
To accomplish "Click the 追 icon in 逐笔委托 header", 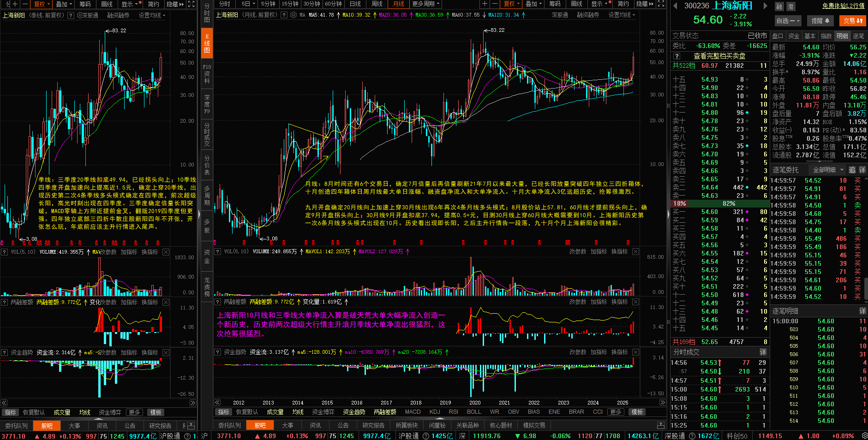I will coord(852,170).
